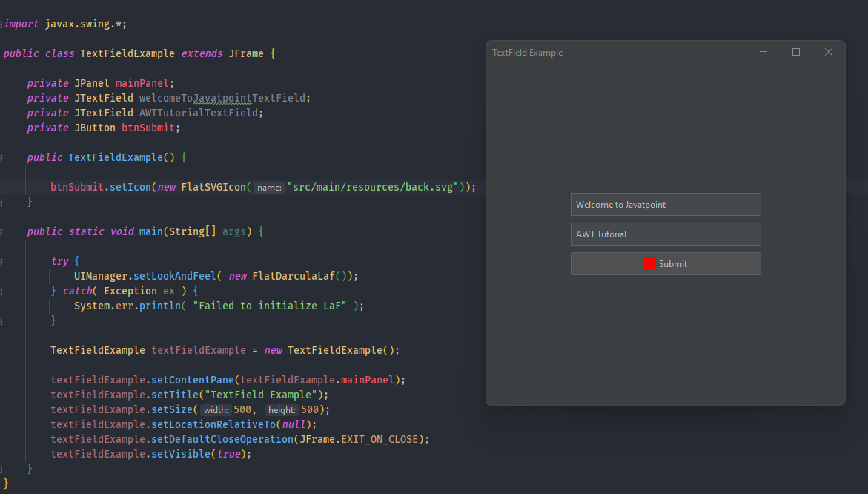Click the "FlatDarculaLaf" constructor
Image resolution: width=868 pixels, height=494 pixels.
click(x=294, y=277)
